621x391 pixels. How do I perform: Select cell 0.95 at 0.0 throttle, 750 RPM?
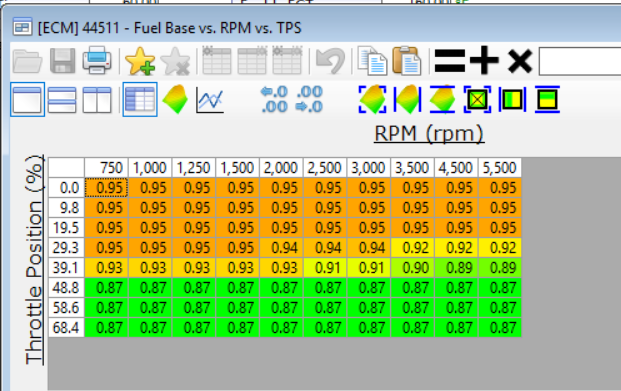pyautogui.click(x=106, y=188)
